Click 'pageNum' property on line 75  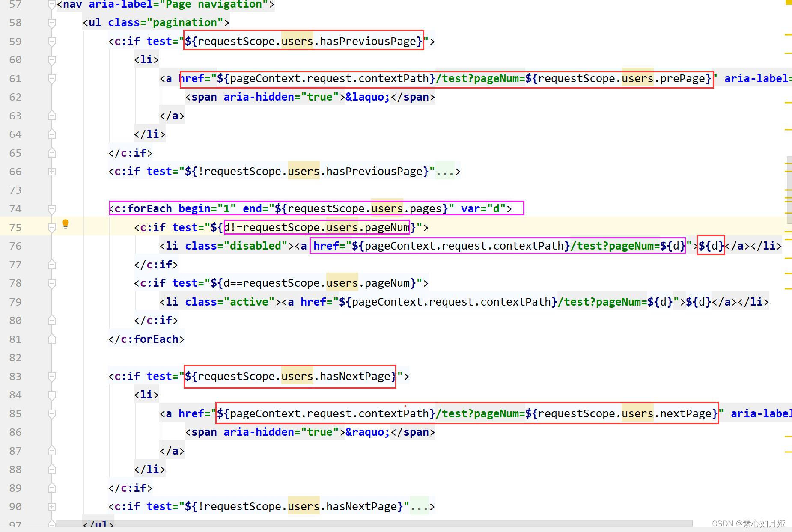(387, 228)
